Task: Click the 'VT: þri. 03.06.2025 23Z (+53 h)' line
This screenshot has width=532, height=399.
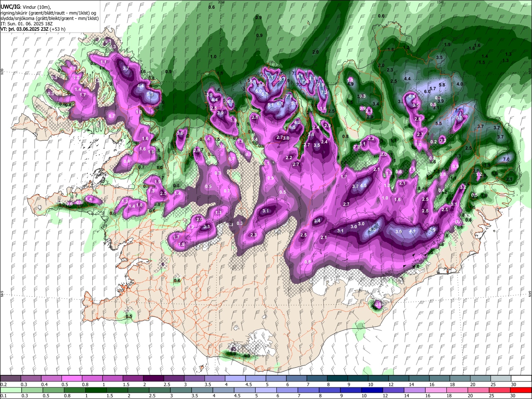Action: click(33, 29)
